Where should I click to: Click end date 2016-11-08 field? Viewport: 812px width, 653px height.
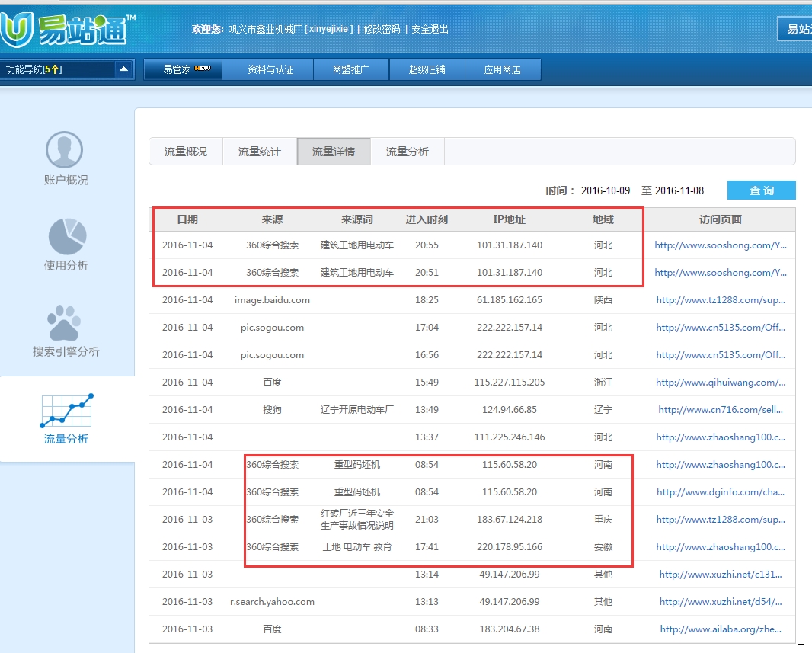tap(679, 190)
